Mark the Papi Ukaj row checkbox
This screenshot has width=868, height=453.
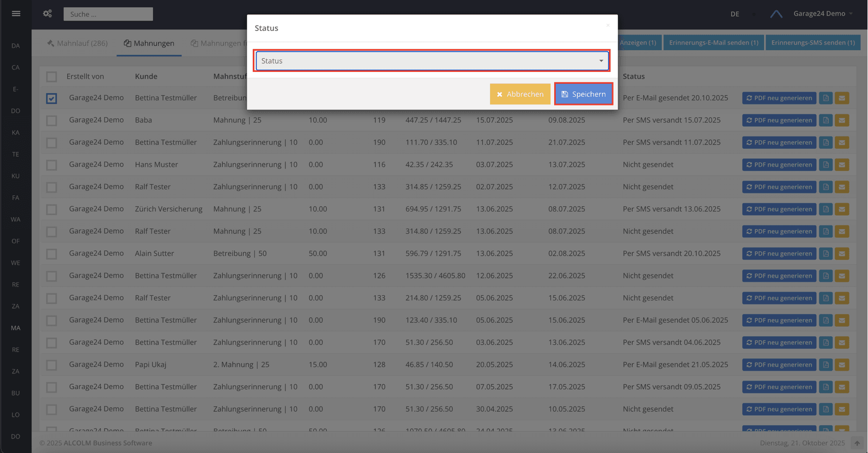click(x=52, y=365)
